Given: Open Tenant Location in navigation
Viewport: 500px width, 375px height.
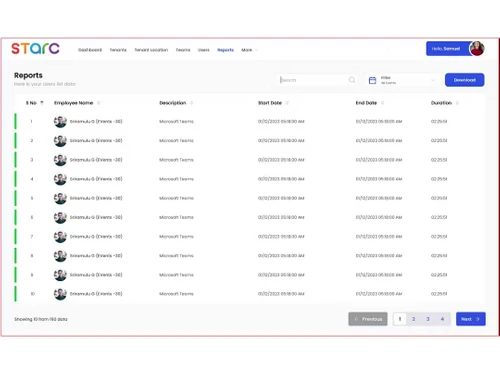Looking at the screenshot, I should coord(151,50).
